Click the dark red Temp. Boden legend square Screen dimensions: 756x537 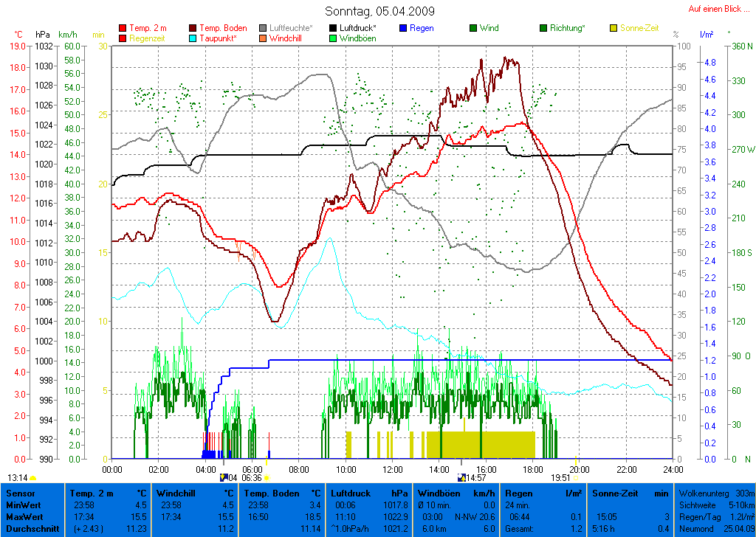coord(194,28)
